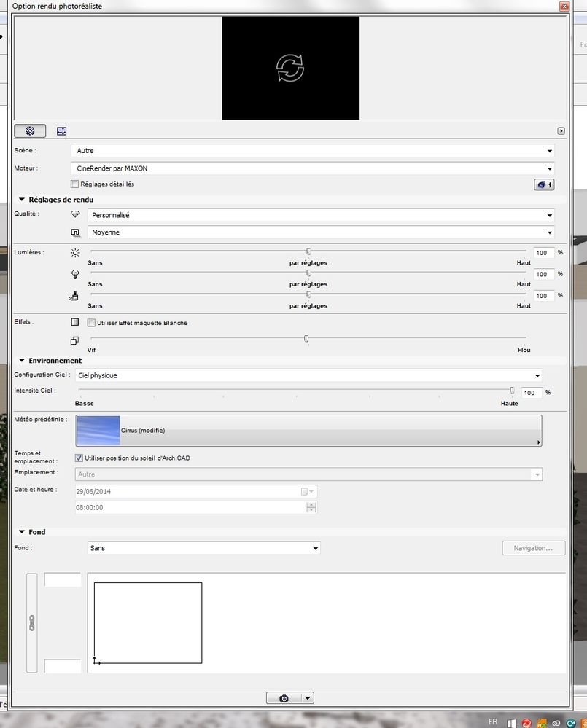The height and width of the screenshot is (728, 587).
Task: Adjust the sun light intensity slider
Action: (x=308, y=251)
